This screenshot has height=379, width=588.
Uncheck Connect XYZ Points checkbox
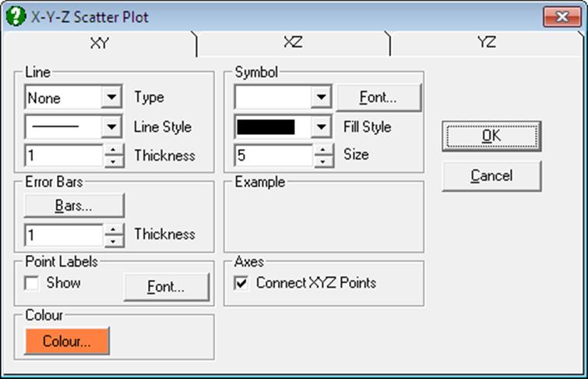241,283
